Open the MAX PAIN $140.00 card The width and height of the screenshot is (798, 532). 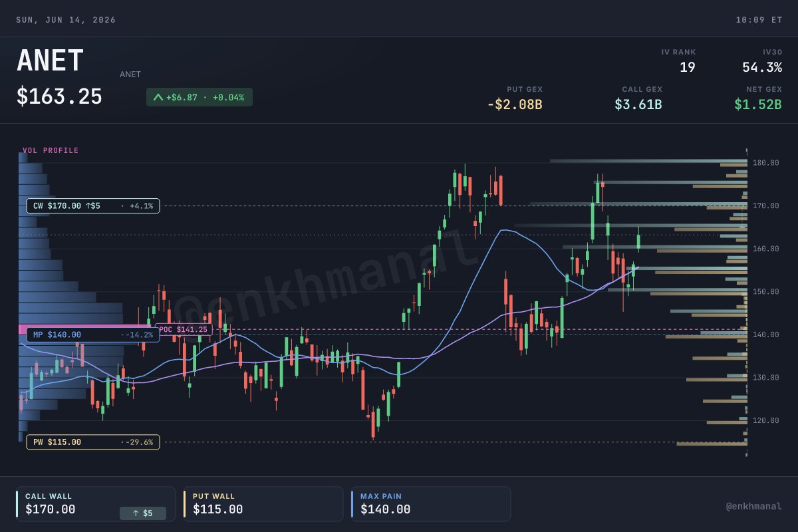click(x=431, y=504)
